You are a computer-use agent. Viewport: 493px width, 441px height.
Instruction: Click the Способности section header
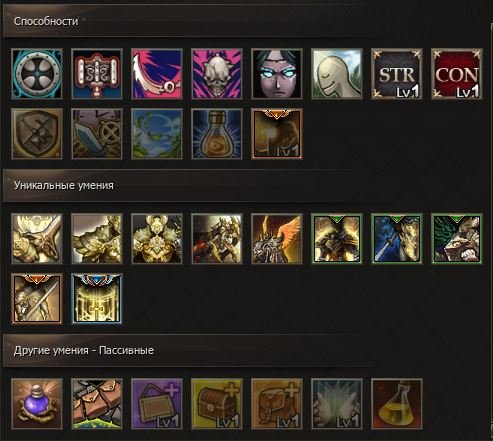point(46,21)
